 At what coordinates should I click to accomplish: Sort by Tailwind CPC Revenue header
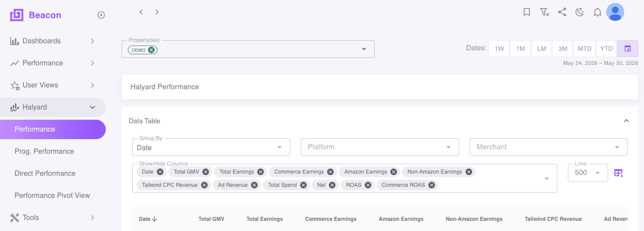point(553,219)
